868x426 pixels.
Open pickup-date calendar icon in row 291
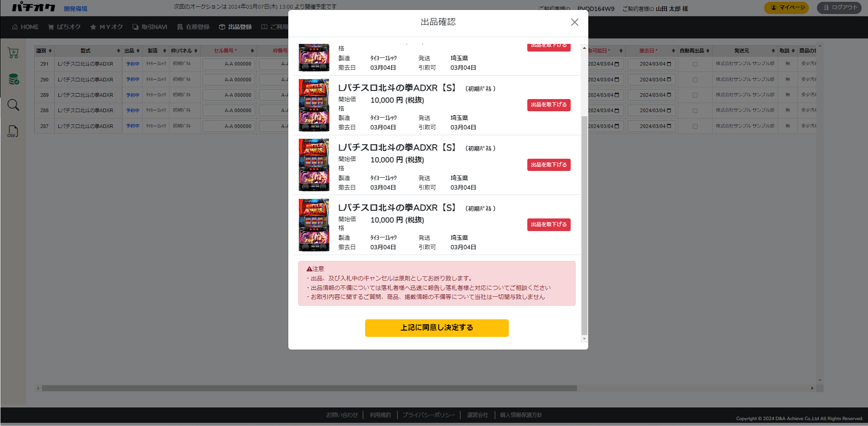(617, 64)
